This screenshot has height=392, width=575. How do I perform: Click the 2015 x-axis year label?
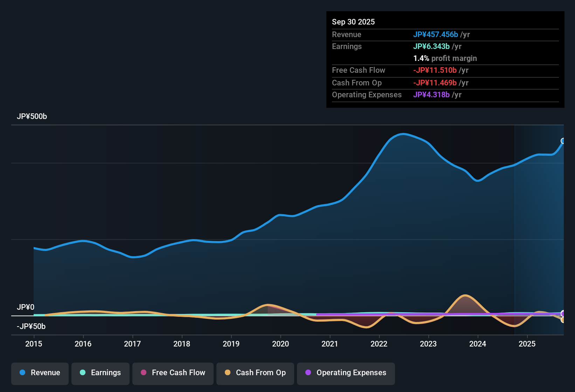point(33,344)
